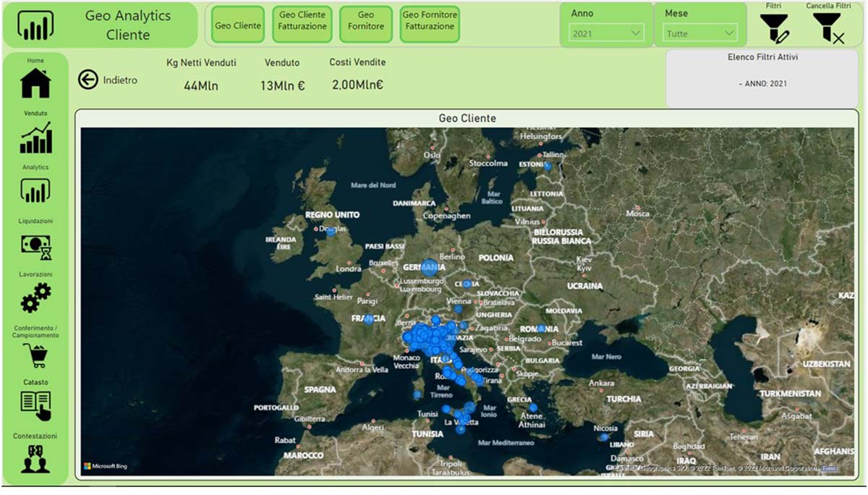Open the Lavorazioni gears icon
868x495 pixels.
point(35,298)
